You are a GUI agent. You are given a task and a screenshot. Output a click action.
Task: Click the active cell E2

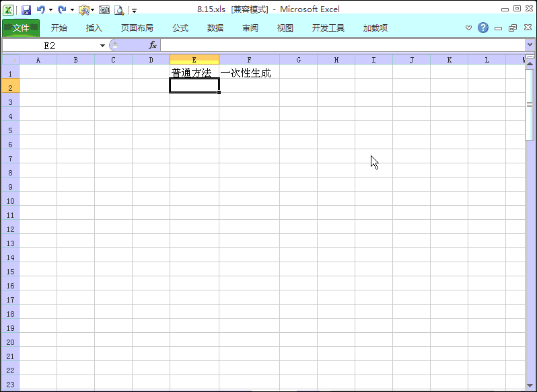(194, 85)
